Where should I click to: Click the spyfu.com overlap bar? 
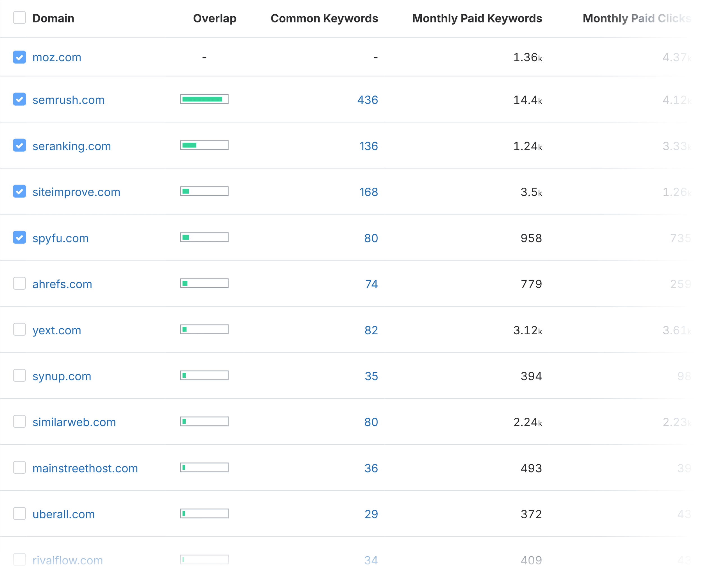click(x=204, y=237)
